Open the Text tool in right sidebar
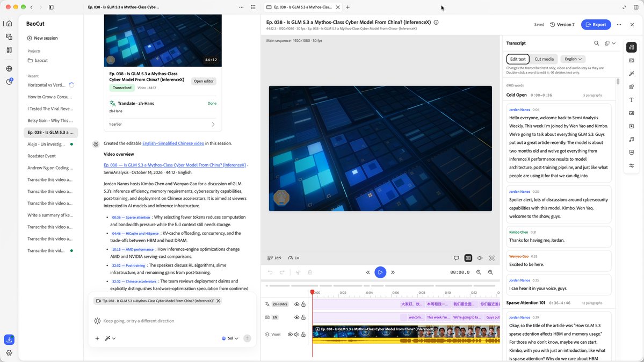644x362 pixels. coord(631,100)
